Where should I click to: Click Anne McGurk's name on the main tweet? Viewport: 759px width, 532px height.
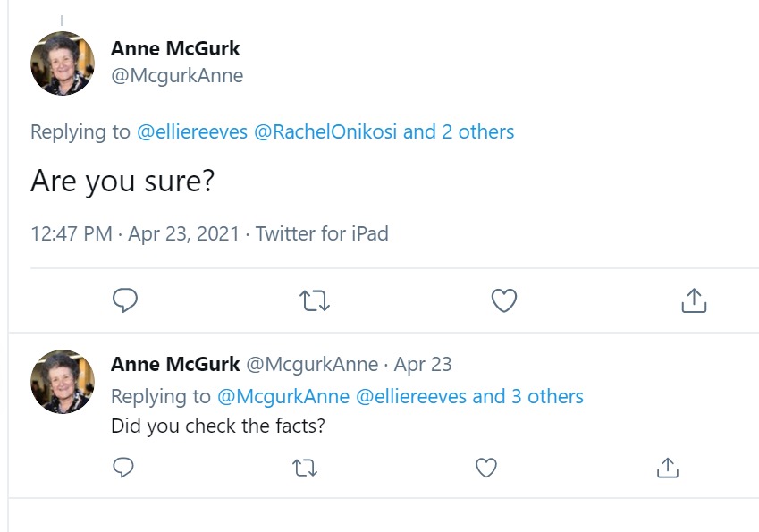click(175, 48)
